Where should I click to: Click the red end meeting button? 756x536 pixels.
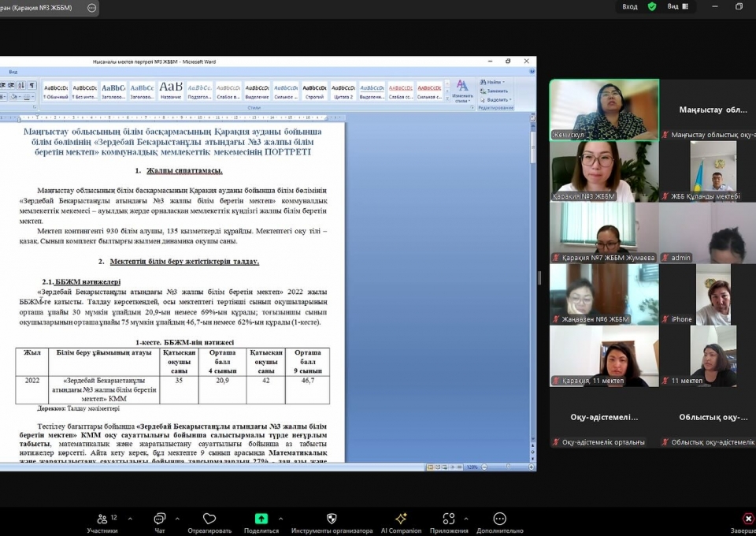tap(748, 519)
